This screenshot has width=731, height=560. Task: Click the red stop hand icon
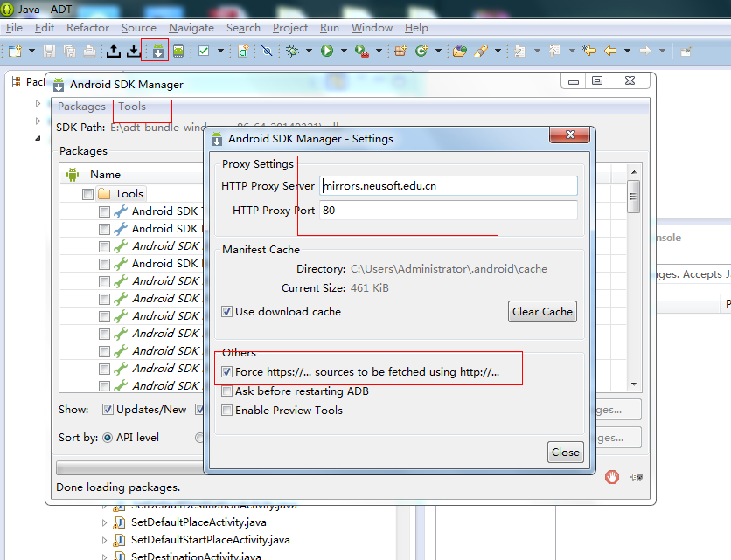612,477
